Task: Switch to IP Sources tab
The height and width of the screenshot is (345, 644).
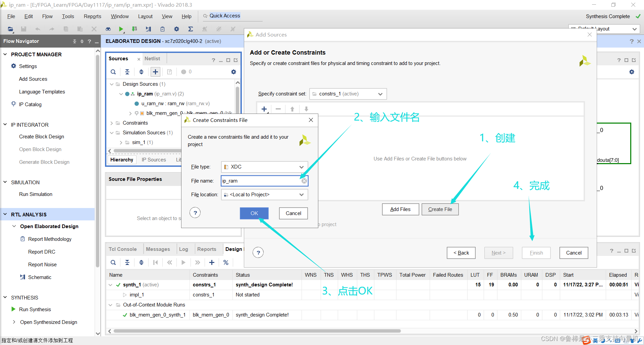Action: coord(154,160)
